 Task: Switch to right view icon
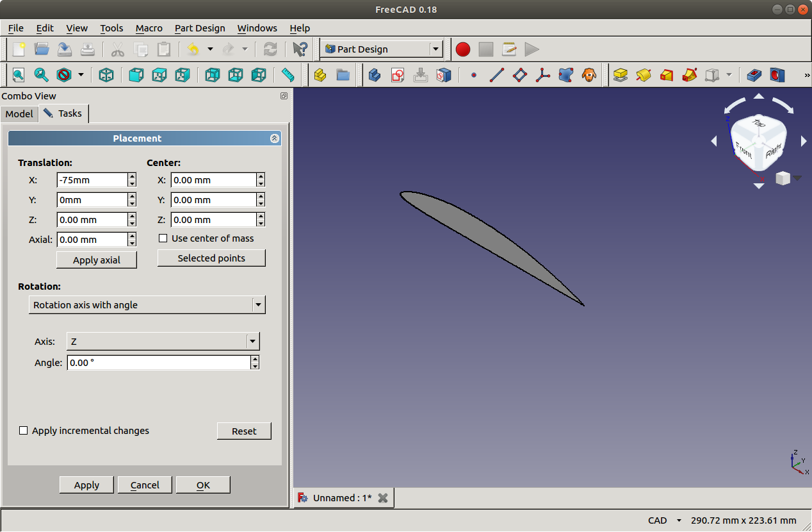[183, 75]
